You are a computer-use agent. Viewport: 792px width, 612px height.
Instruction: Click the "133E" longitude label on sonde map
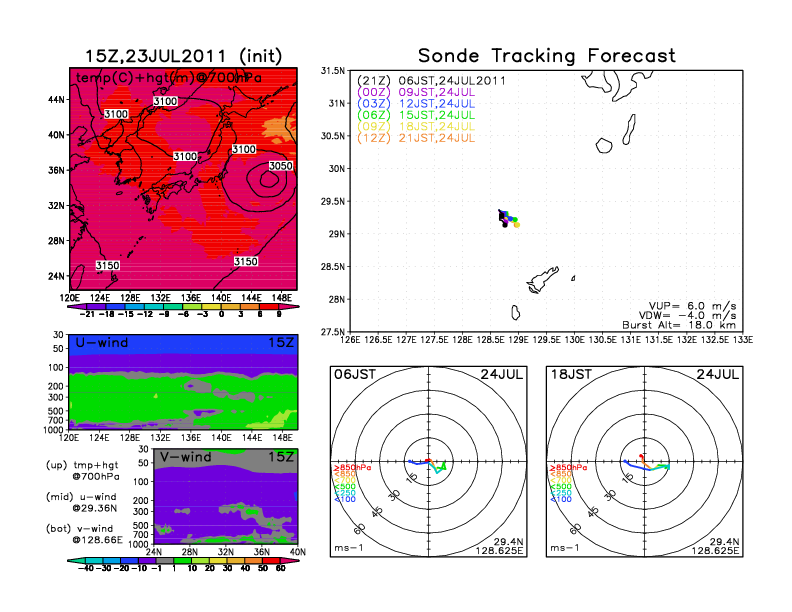pyautogui.click(x=743, y=340)
